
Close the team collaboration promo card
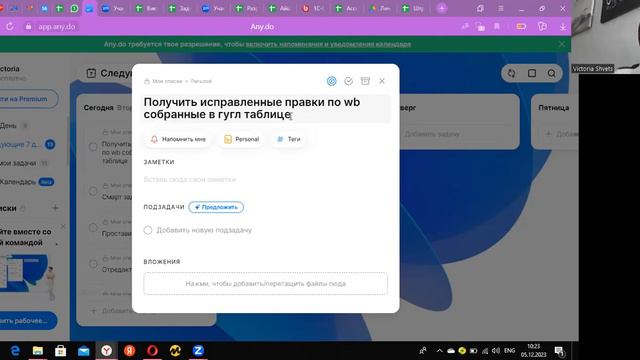point(63,226)
